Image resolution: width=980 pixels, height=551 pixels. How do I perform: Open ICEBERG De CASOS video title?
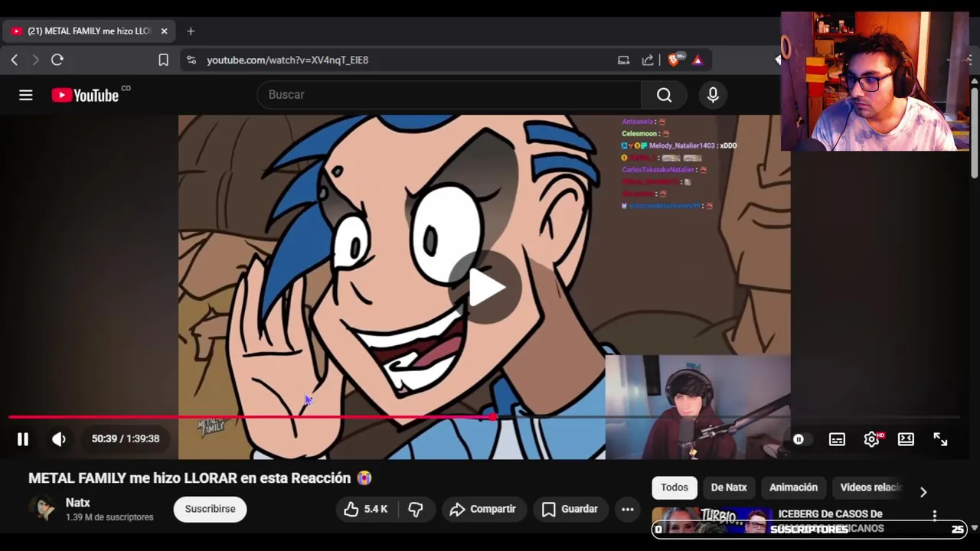pos(831,520)
